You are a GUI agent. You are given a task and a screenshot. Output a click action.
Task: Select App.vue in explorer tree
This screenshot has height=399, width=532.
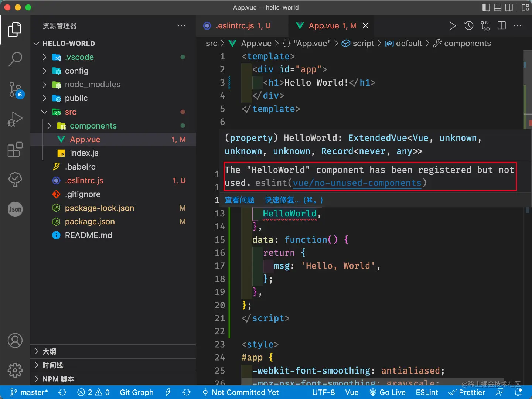(113, 140)
